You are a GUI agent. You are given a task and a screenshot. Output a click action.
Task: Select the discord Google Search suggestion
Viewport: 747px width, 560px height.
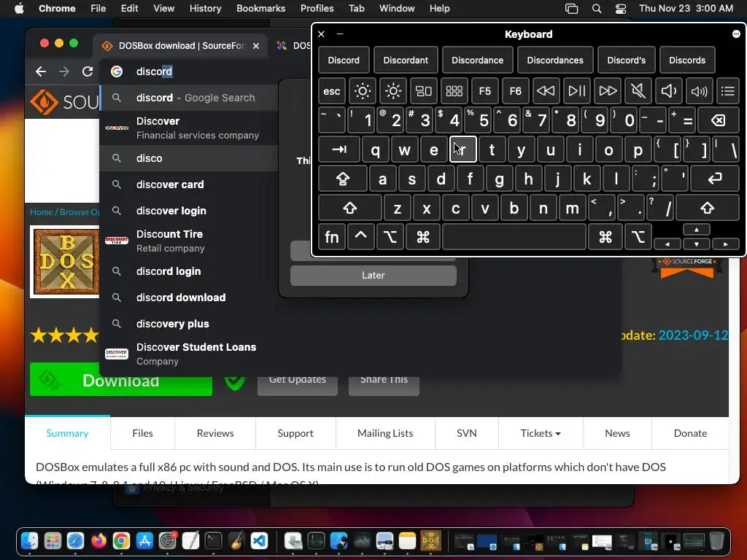pyautogui.click(x=189, y=98)
